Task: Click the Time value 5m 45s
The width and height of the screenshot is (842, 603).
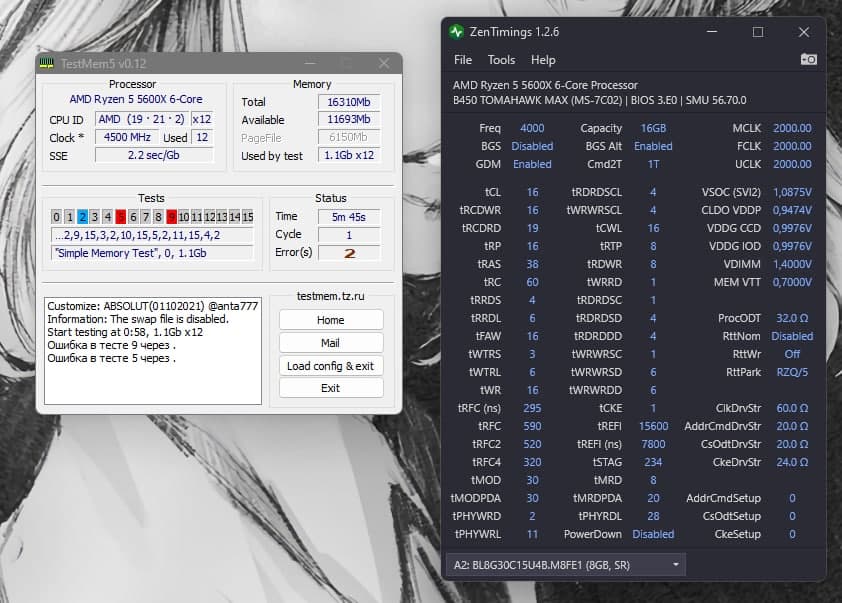Action: point(349,217)
